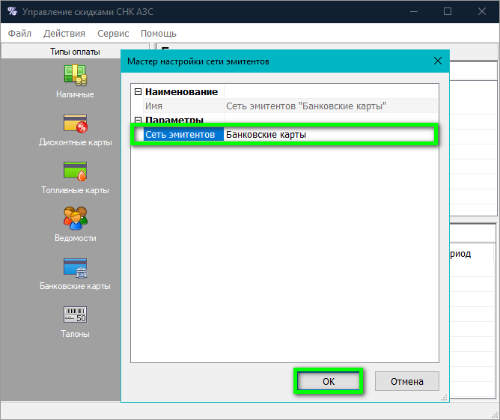Image resolution: width=500 pixels, height=420 pixels.
Task: Open the Файл menu
Action: click(x=20, y=33)
